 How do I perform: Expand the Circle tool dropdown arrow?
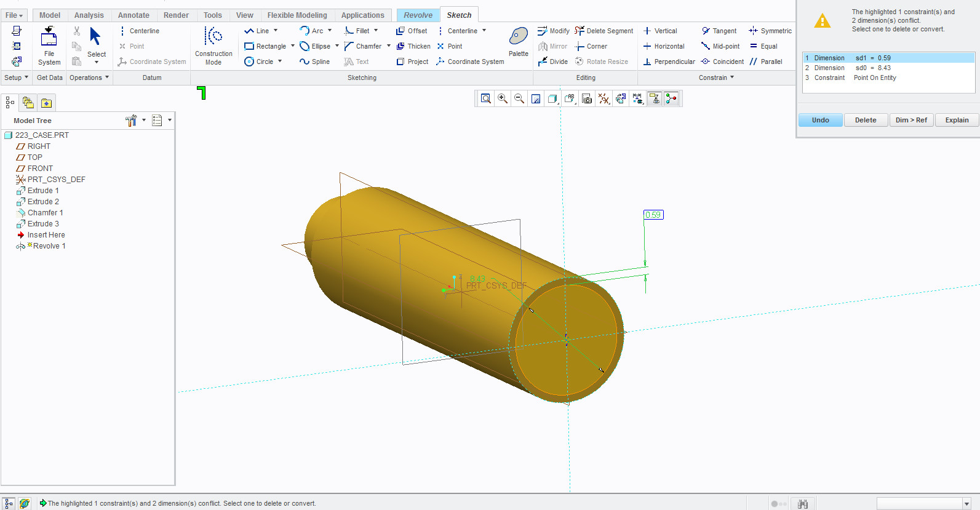click(280, 61)
